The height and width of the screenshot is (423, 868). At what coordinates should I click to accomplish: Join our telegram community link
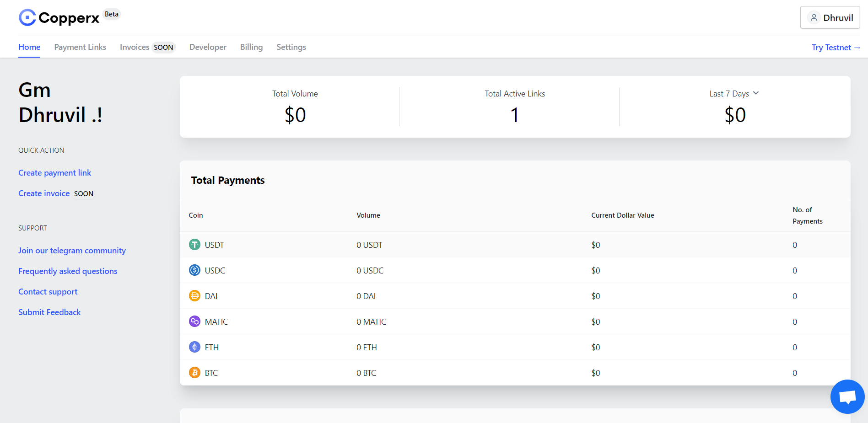coord(72,251)
